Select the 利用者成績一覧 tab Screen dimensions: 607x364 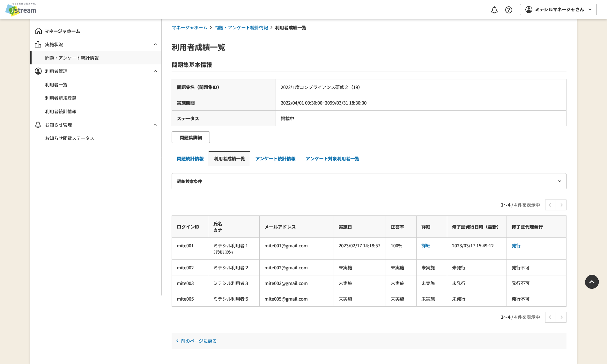[229, 159]
